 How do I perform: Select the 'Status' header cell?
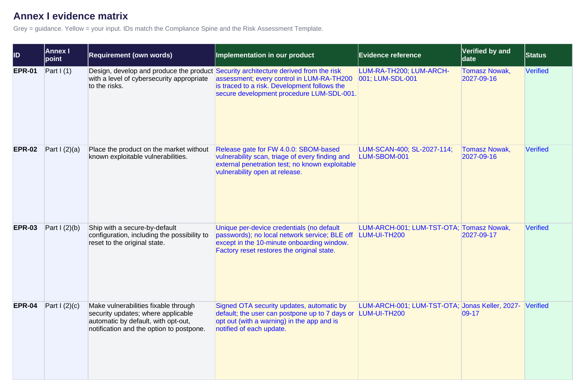pos(549,55)
